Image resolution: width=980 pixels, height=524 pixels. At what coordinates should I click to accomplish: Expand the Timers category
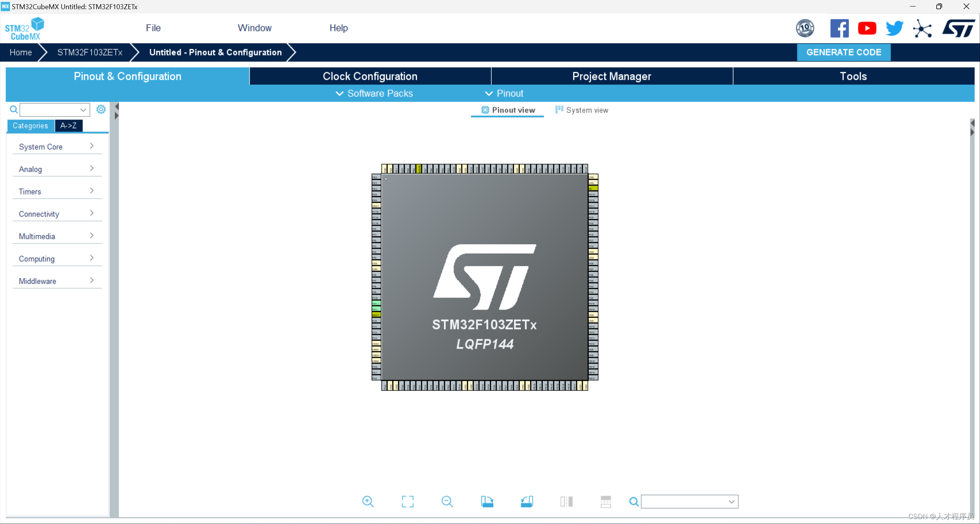57,191
